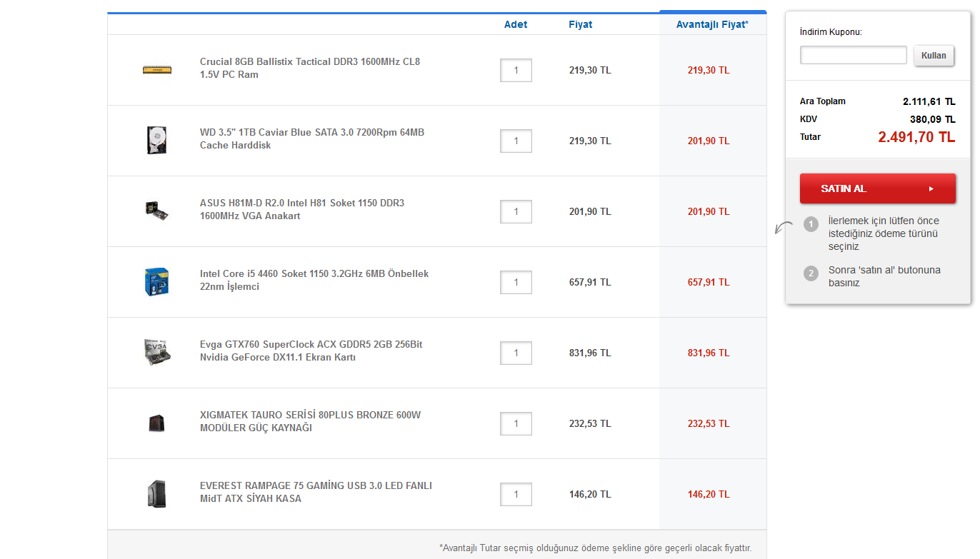Click the XIGMATEK TAURO power supply thumbnail
Screen dimensions: 980x559
[x=156, y=423]
